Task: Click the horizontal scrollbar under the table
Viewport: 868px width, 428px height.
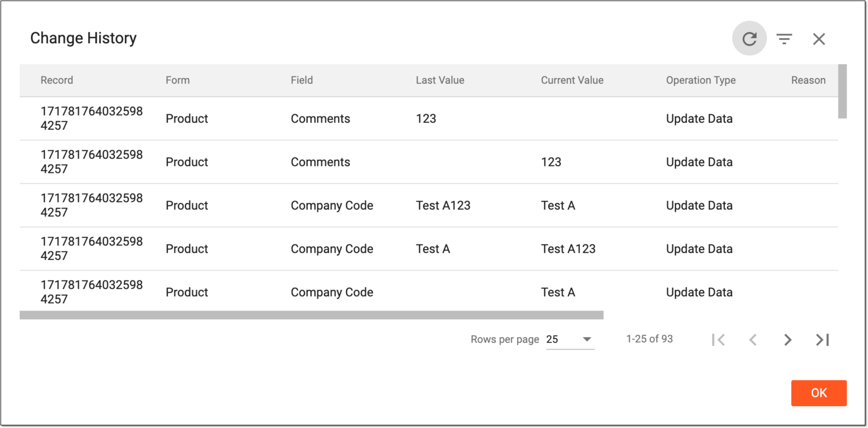Action: click(x=311, y=315)
